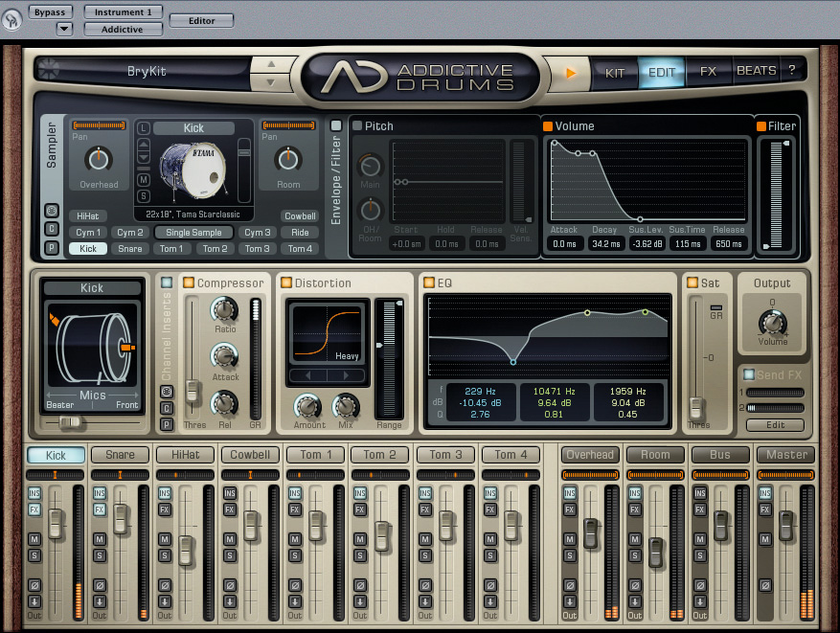This screenshot has width=840, height=633.
Task: Click the M mute button in Sampler kick slot
Action: 143,180
